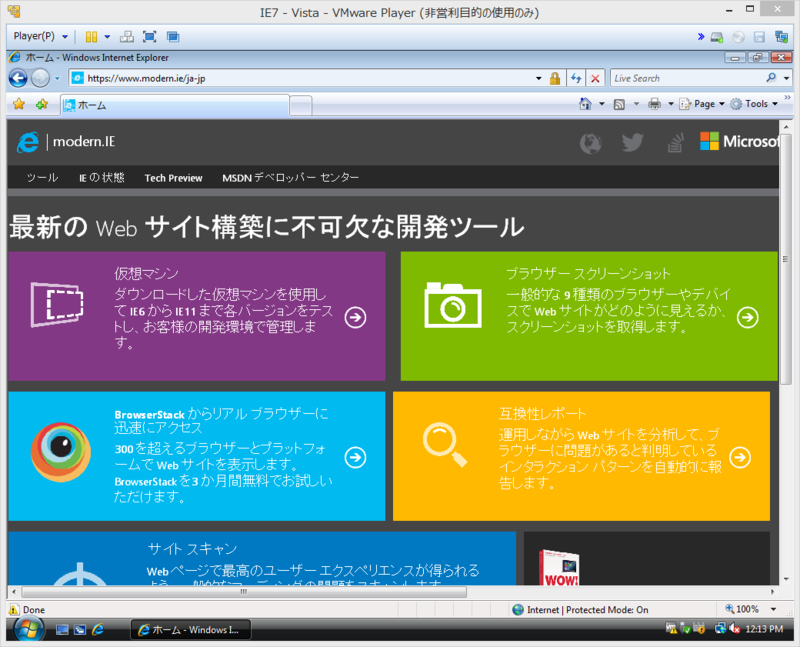Enter VMware full screen mode icon
Image resolution: width=800 pixels, height=647 pixels.
click(149, 37)
